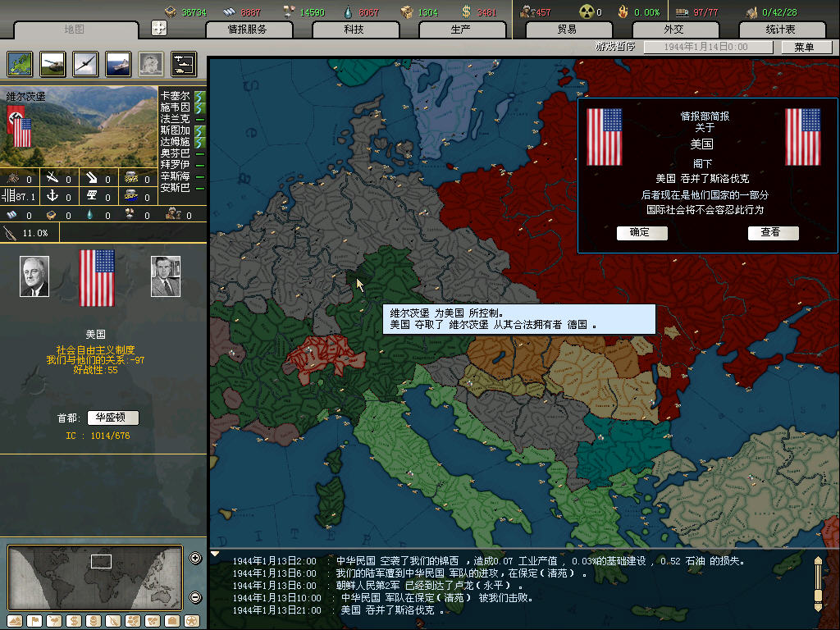
Task: Click the greyed-out nuclear explosion icon
Action: [151, 64]
